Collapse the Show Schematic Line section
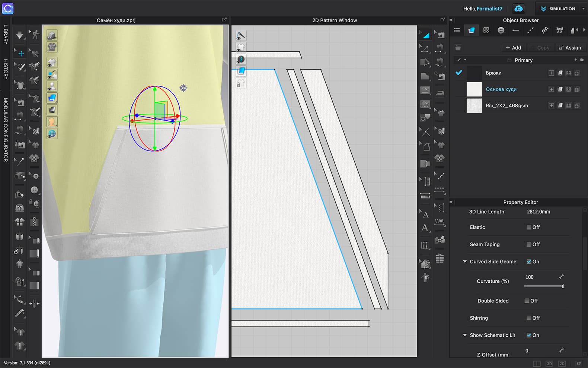This screenshot has width=588, height=368. (x=465, y=335)
